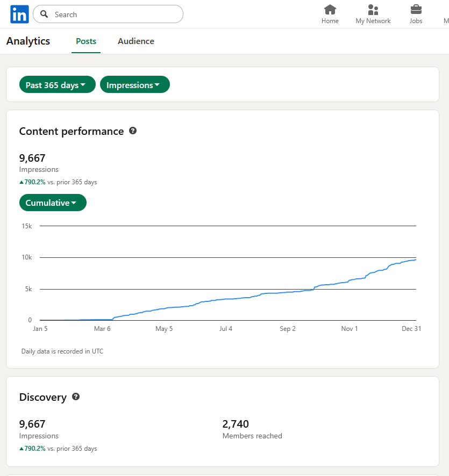Image resolution: width=449 pixels, height=476 pixels.
Task: Expand the Impressions metric dropdown
Action: [134, 85]
